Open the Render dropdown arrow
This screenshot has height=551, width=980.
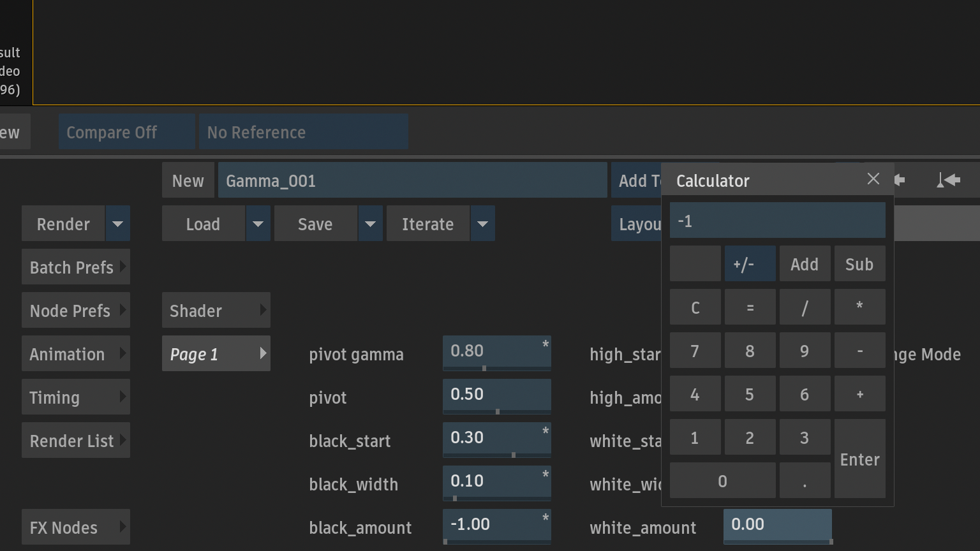coord(117,223)
